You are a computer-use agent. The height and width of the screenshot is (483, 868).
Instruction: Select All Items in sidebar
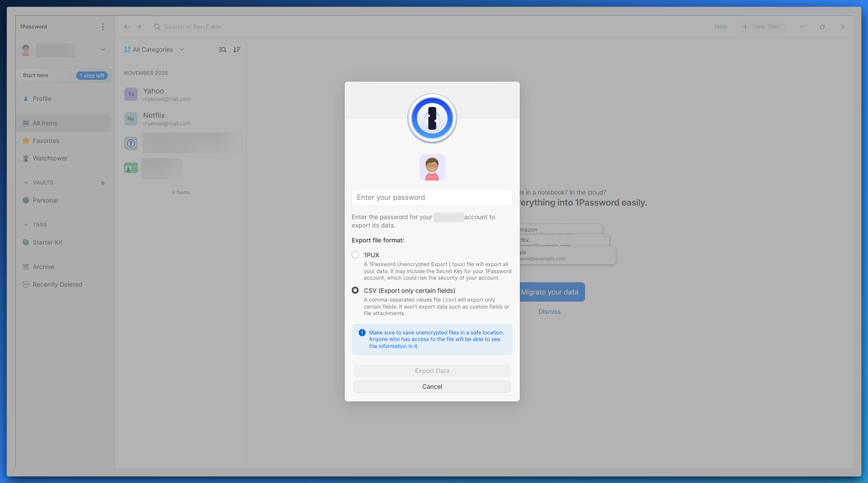(45, 123)
